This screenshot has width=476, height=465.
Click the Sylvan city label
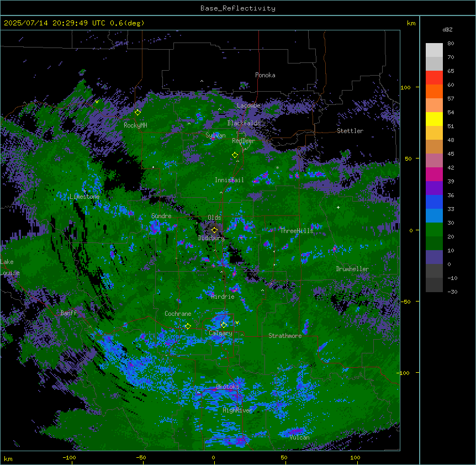(215, 135)
